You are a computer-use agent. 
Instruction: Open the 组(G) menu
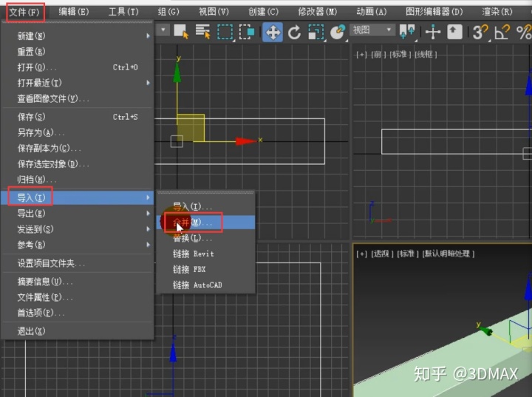[x=168, y=12]
